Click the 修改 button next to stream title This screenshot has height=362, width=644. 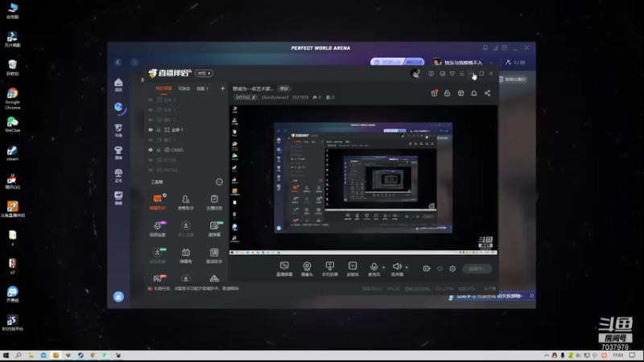(x=284, y=88)
